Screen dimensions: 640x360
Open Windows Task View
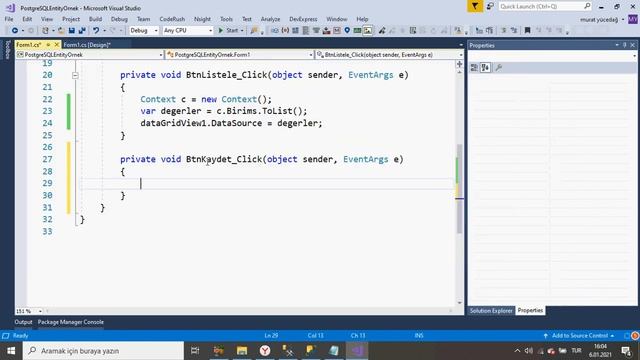click(195, 351)
